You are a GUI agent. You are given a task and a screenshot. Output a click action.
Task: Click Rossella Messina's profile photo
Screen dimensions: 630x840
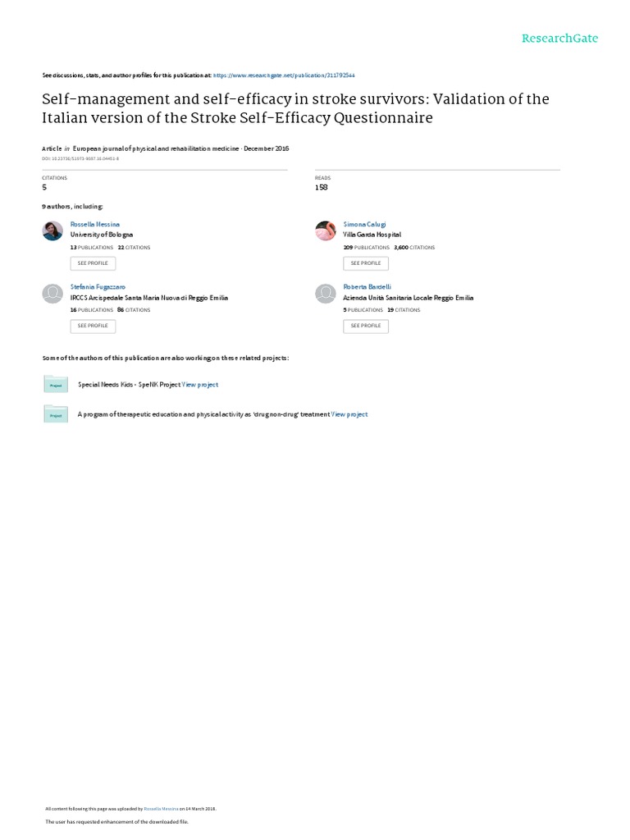point(52,231)
